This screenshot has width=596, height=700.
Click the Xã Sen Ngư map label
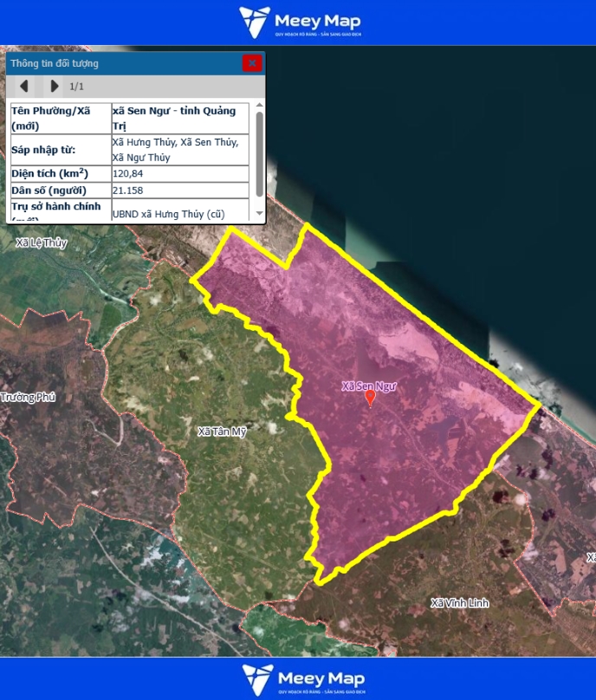[x=368, y=386]
